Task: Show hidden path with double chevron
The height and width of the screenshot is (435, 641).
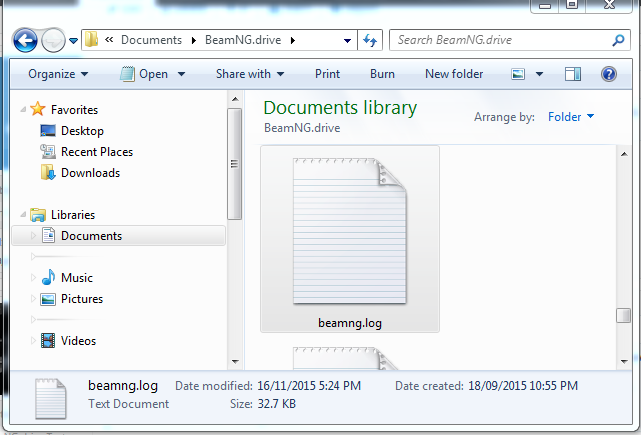Action: pos(109,40)
